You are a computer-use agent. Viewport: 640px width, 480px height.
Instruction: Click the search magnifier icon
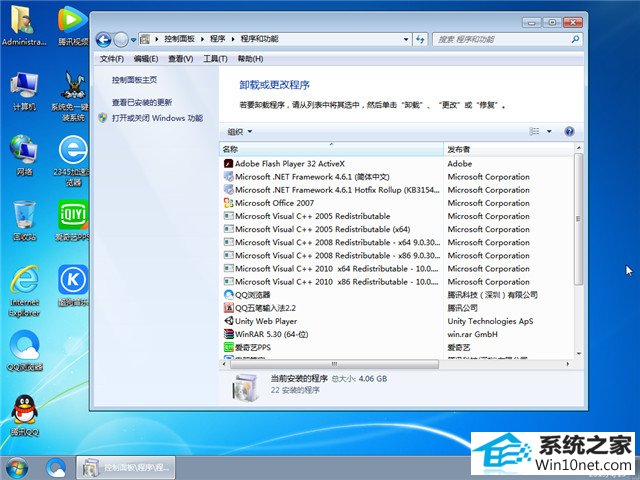[575, 39]
